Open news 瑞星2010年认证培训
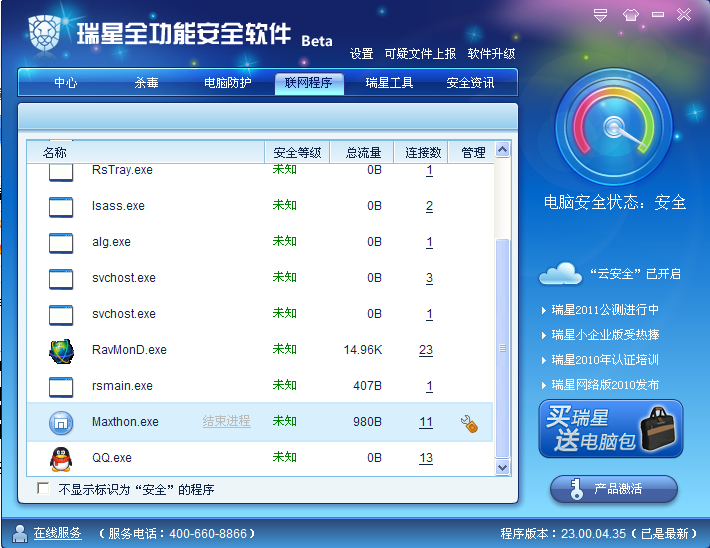The width and height of the screenshot is (710, 548). click(x=604, y=360)
